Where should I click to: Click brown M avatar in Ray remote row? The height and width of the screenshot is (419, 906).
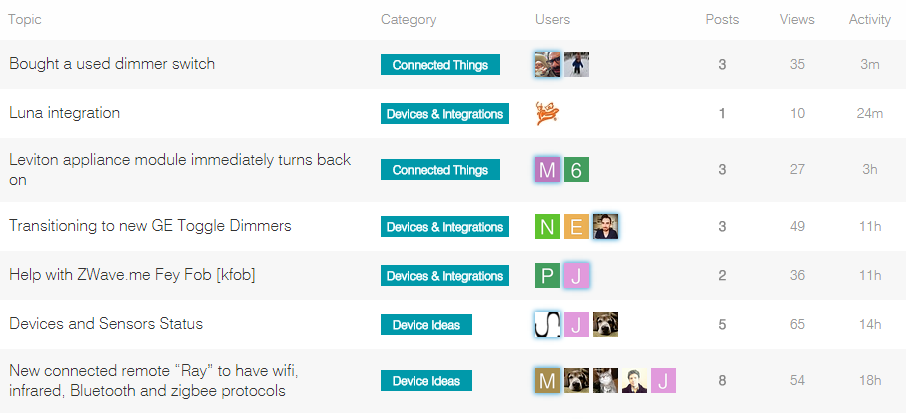click(x=547, y=381)
